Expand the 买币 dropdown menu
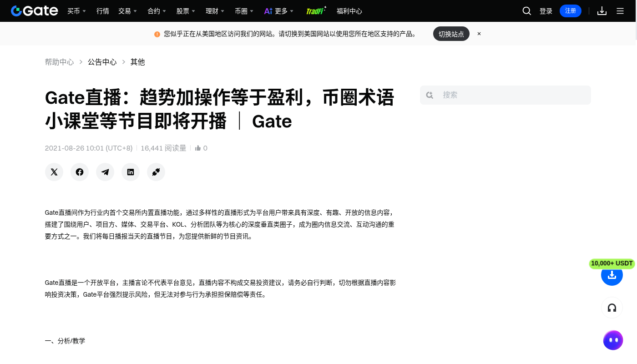 [76, 11]
